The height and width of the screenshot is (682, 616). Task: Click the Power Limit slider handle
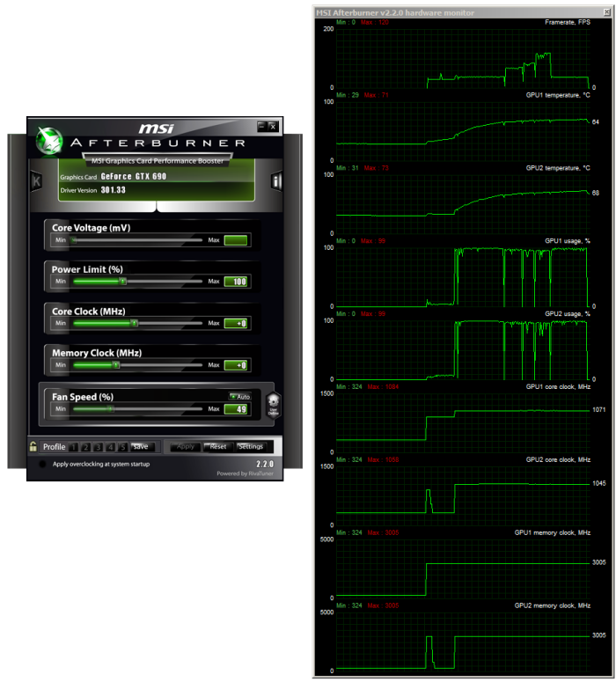click(x=123, y=282)
